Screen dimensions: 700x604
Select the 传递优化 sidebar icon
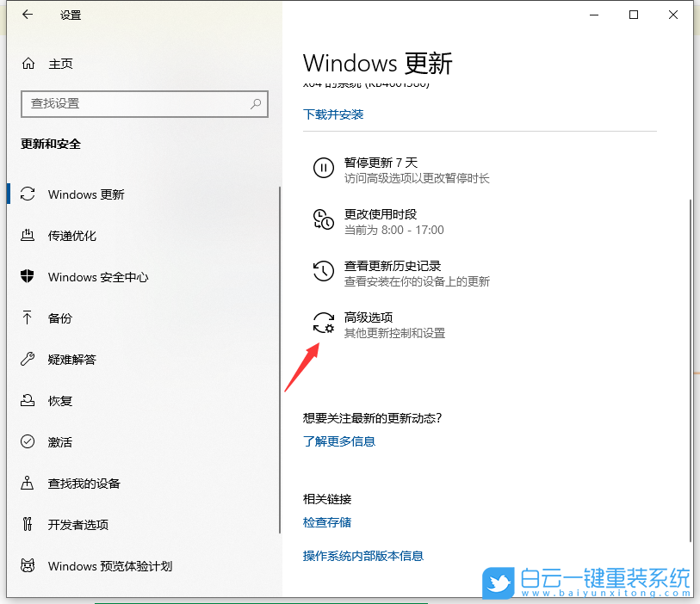pos(28,236)
